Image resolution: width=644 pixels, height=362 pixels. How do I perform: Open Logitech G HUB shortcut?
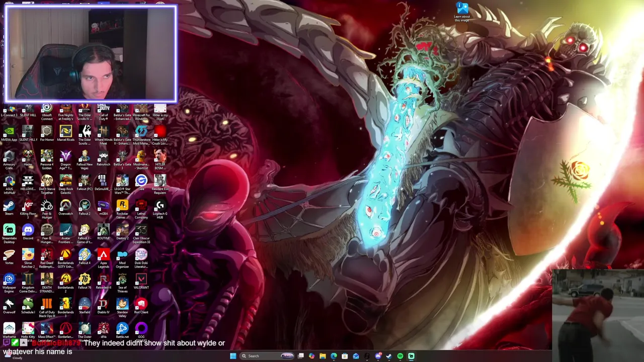pos(160,210)
